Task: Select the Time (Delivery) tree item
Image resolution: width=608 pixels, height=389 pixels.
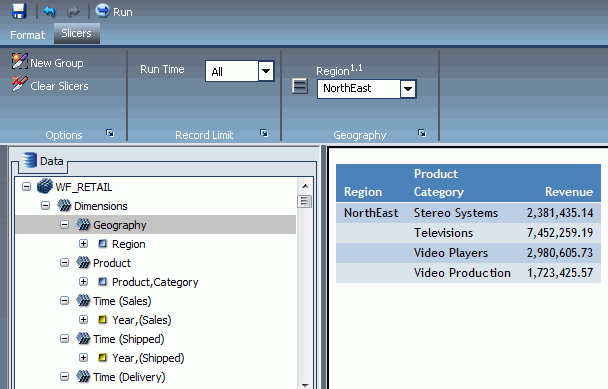Action: [x=120, y=377]
